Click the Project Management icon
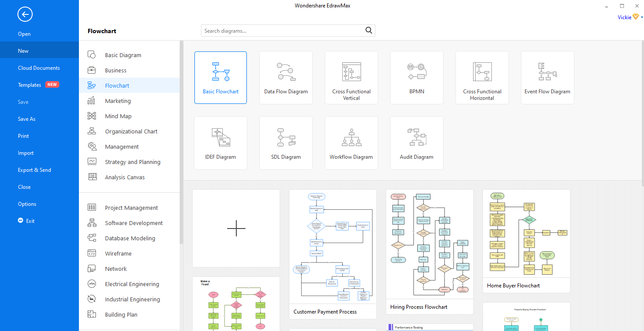This screenshot has width=644, height=331. tap(92, 208)
